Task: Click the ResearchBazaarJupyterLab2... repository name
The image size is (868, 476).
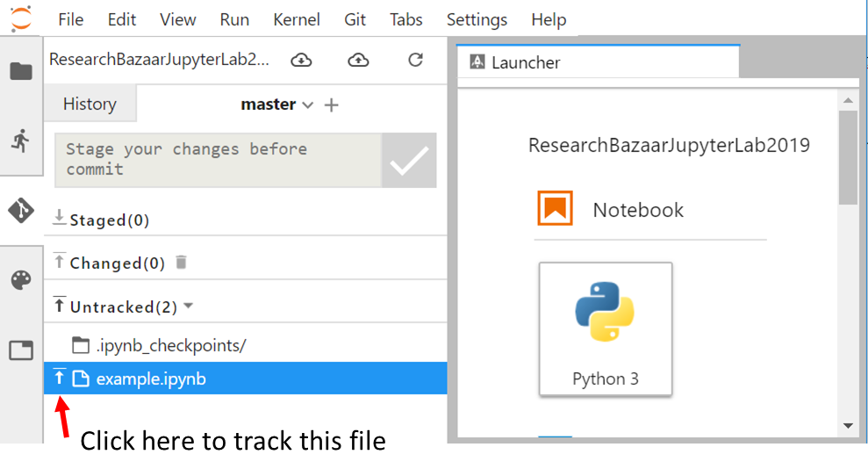Action: [160, 60]
